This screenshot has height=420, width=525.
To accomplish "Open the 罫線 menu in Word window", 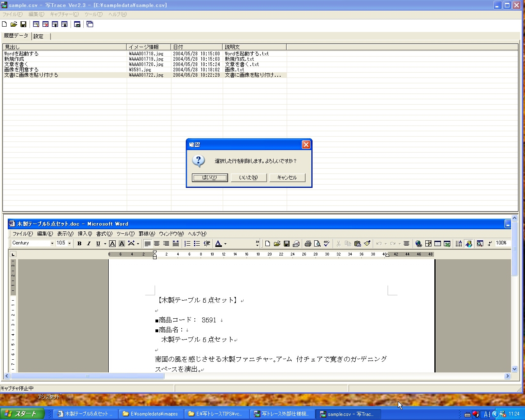I will click(147, 234).
